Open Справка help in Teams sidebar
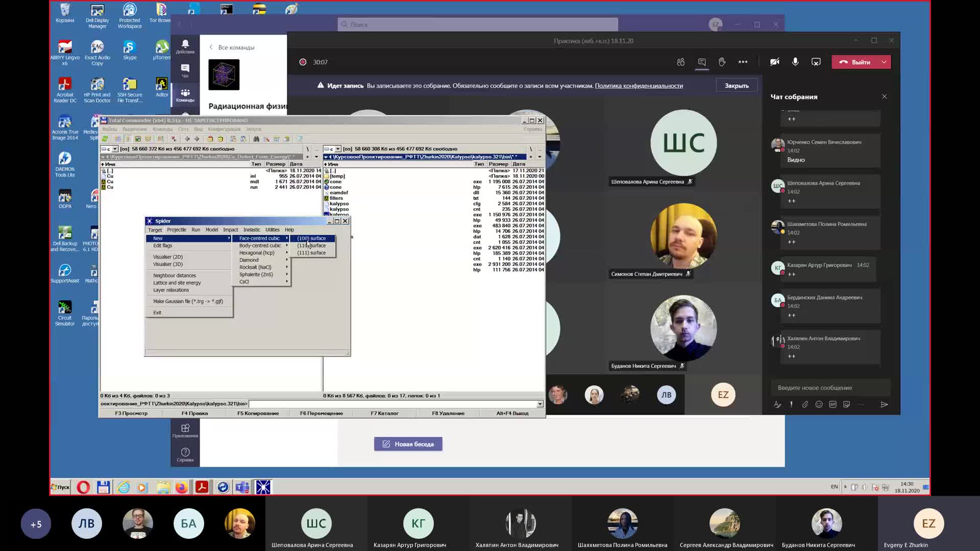 185,455
